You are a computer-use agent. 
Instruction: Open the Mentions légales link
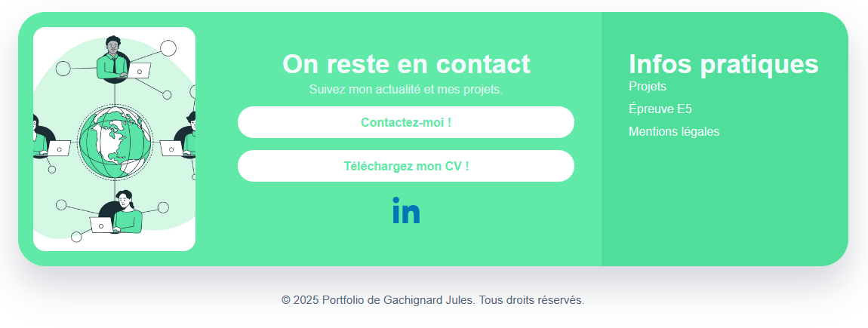pos(674,131)
